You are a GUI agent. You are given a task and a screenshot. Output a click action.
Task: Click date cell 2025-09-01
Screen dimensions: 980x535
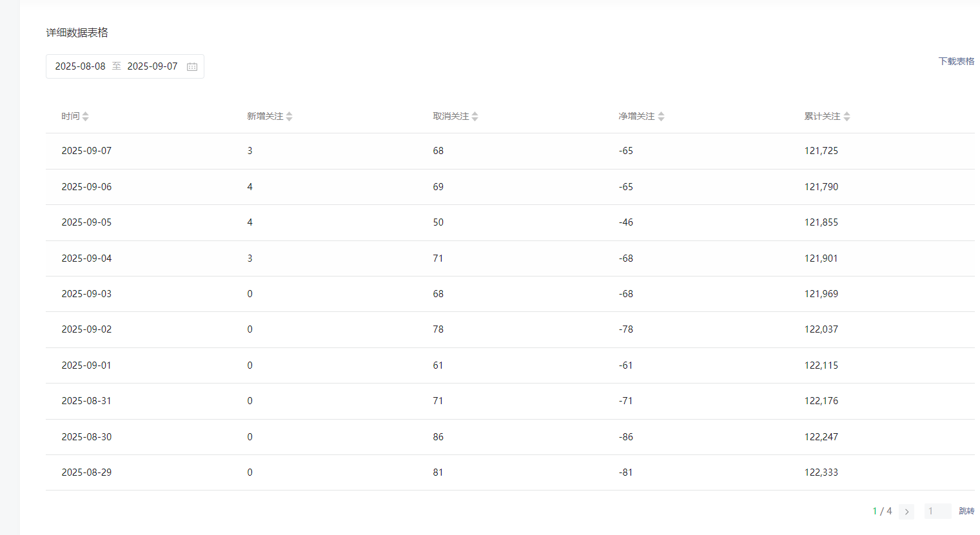pyautogui.click(x=86, y=365)
